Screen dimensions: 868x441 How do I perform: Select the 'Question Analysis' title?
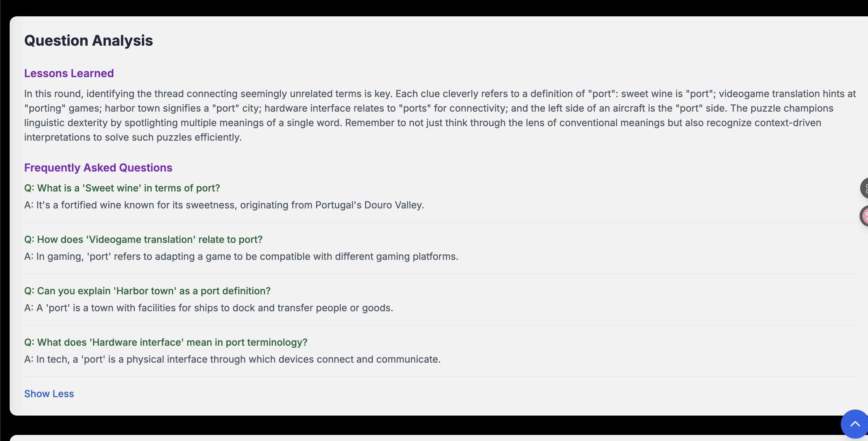(88, 40)
